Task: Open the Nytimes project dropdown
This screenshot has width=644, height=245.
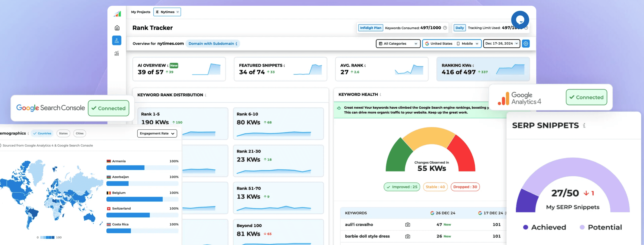Action: coord(167,12)
